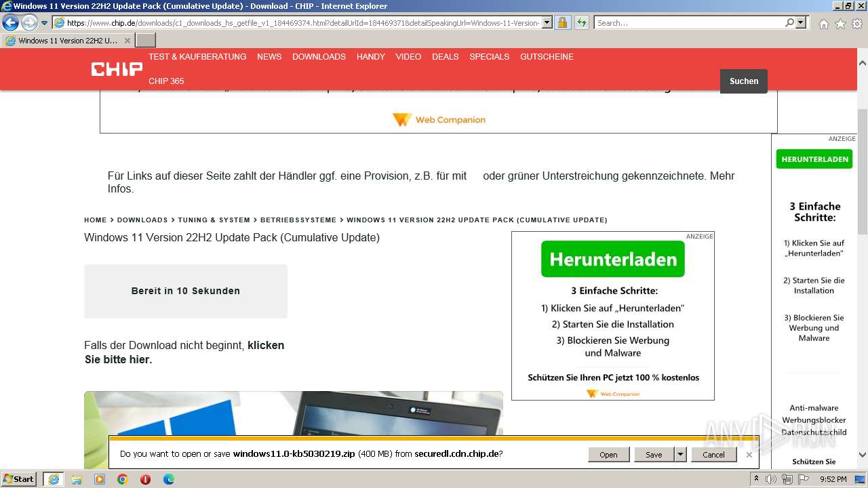Viewport: 868px width, 488px height.
Task: Click Internet Explorer taskbar icon
Action: [53, 479]
